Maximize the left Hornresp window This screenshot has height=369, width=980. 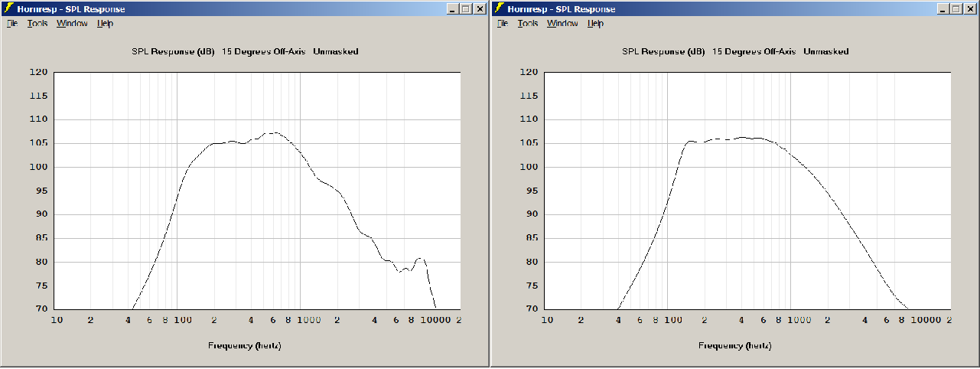[464, 9]
